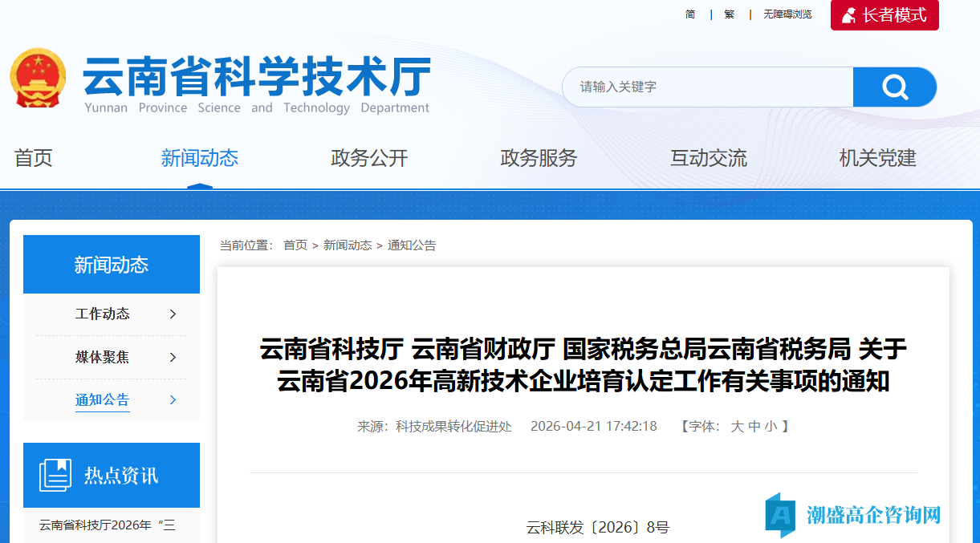The height and width of the screenshot is (543, 980).
Task: Open the 机关党建 navigation tab
Action: pos(878,158)
